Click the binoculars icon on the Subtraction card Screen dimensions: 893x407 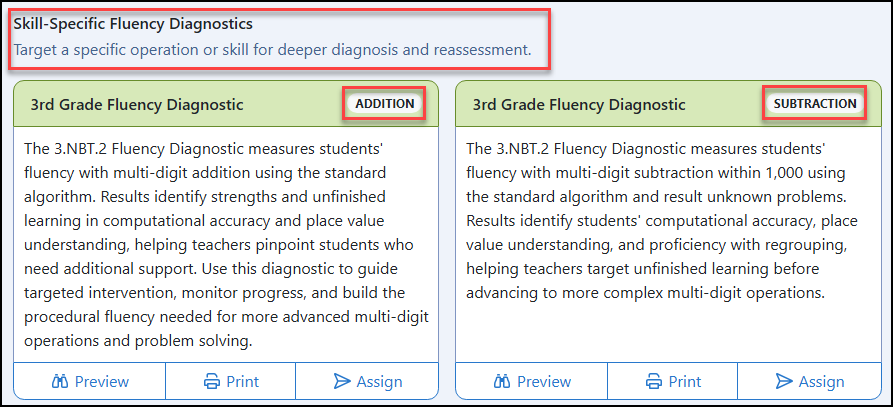(x=502, y=381)
